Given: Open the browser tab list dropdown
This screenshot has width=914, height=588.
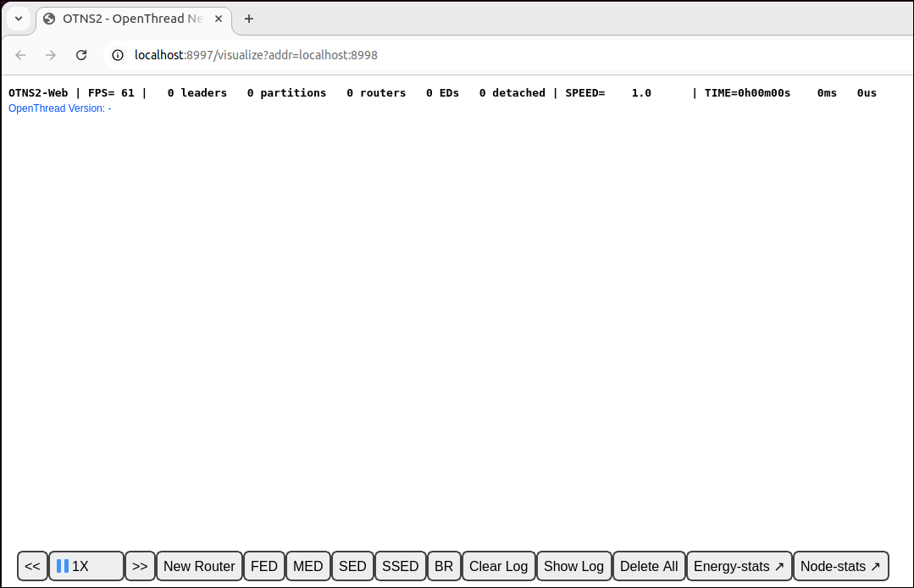Looking at the screenshot, I should (18, 18).
